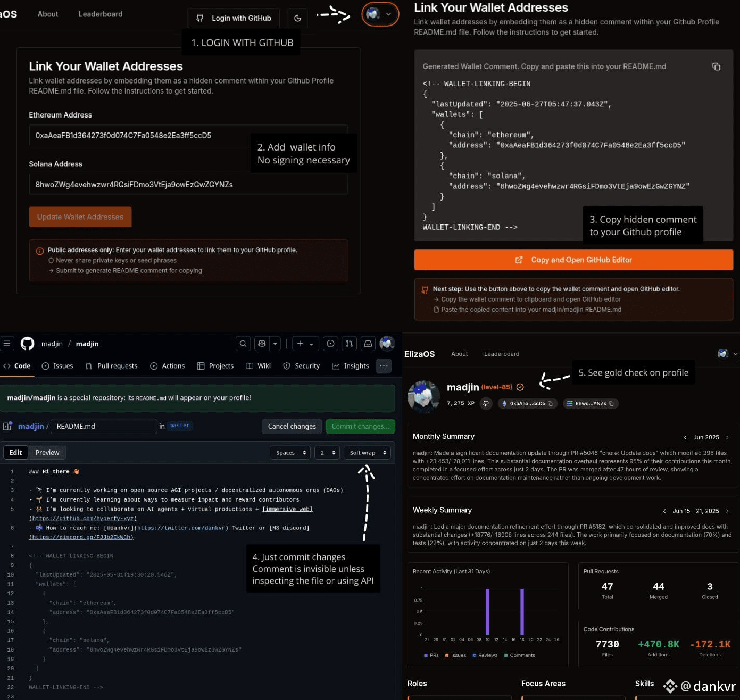Select the Edit view of the editor
The image size is (740, 700).
(x=16, y=452)
